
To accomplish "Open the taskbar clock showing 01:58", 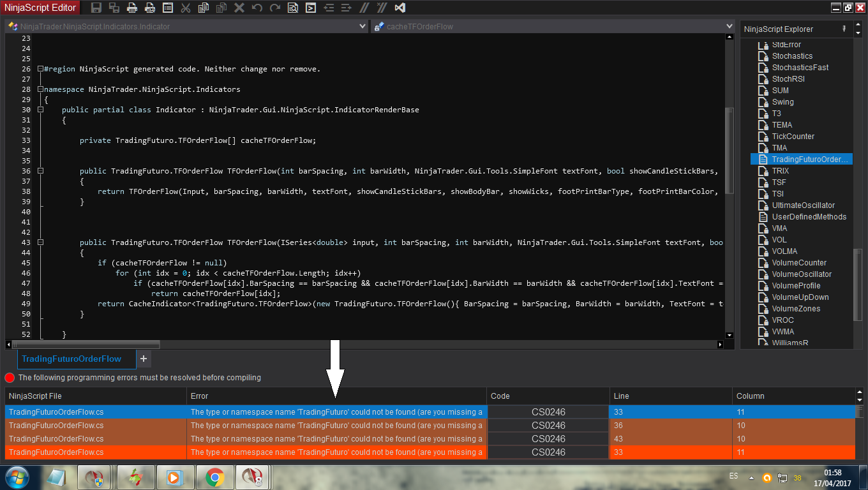I will 832,477.
